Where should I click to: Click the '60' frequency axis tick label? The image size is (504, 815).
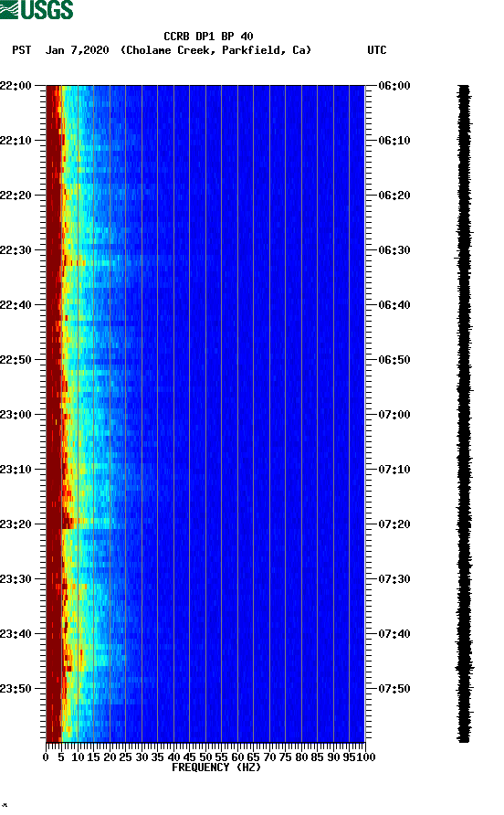[237, 757]
